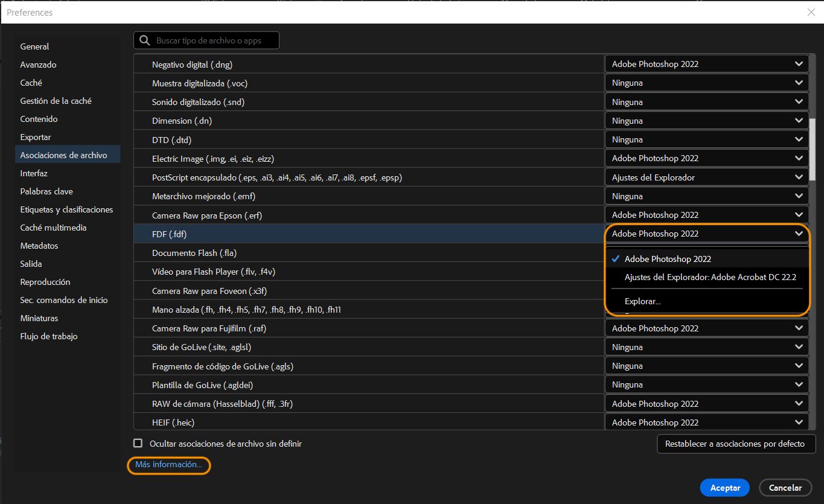Open Caché multimedia preferences
This screenshot has width=824, height=504.
pyautogui.click(x=68, y=228)
